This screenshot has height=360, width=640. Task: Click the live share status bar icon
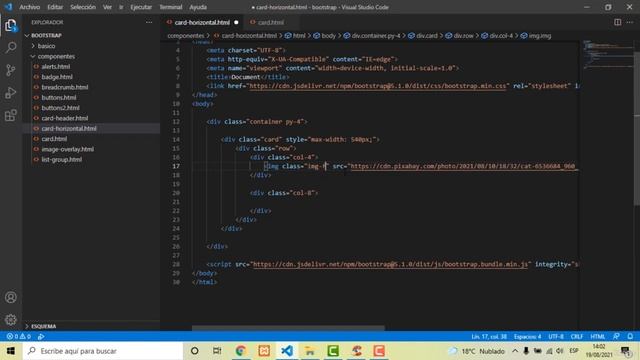coord(41,336)
